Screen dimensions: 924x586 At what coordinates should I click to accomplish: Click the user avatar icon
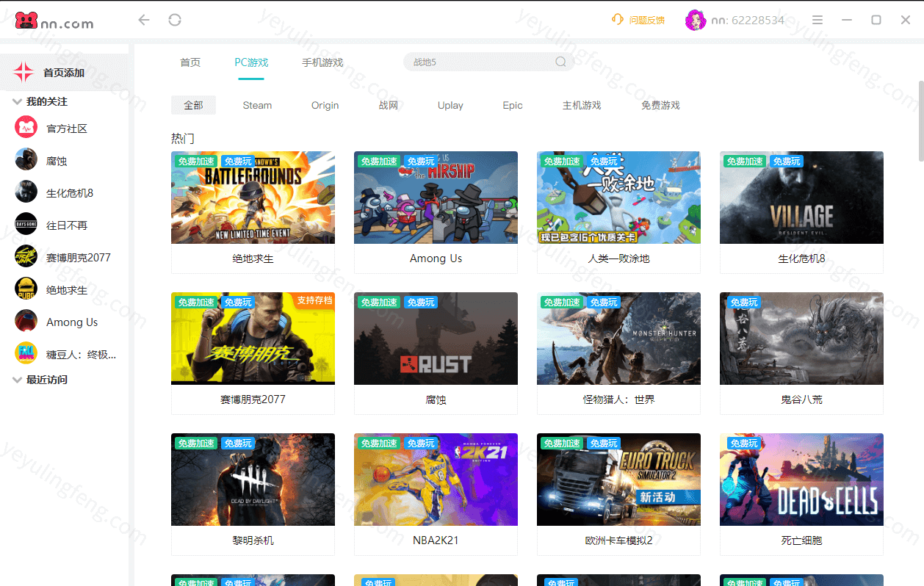695,21
